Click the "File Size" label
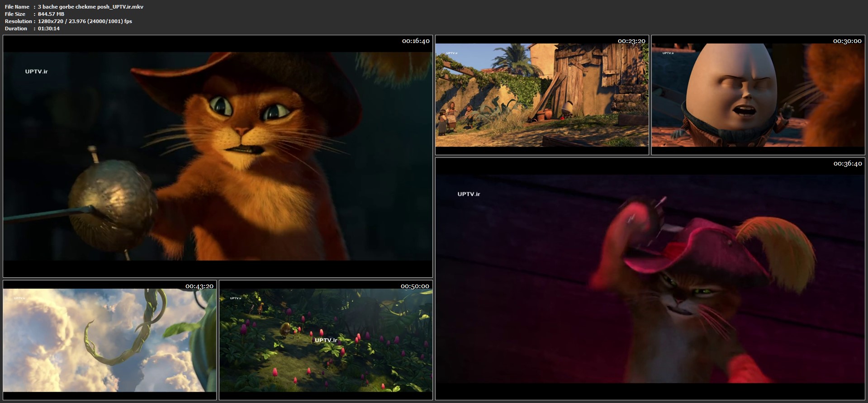Screen dimensions: 868x403 pos(15,14)
